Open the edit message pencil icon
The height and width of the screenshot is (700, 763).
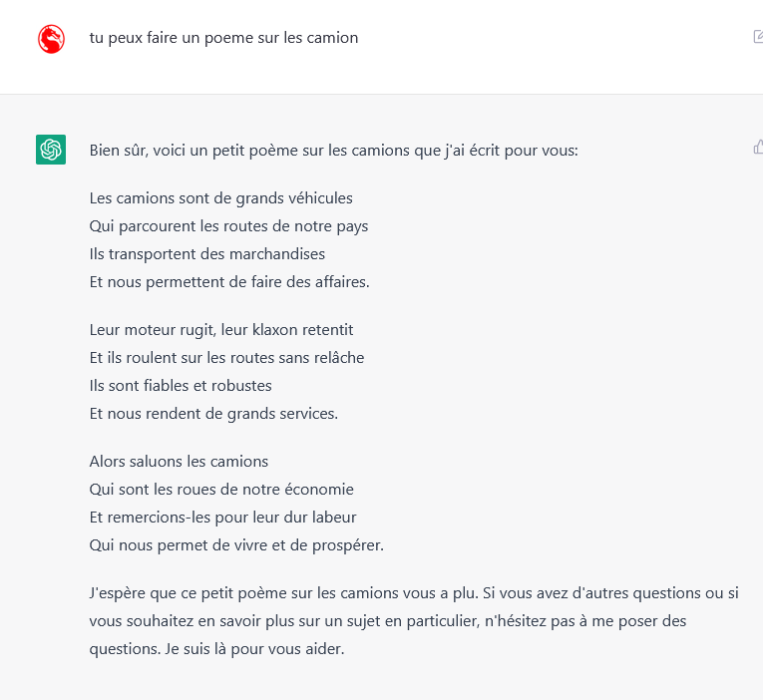coord(758,37)
